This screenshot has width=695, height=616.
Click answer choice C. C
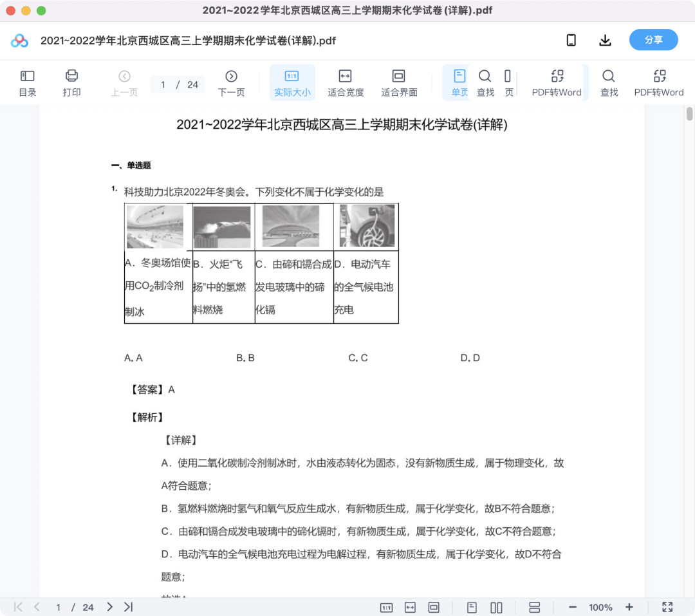coord(358,357)
